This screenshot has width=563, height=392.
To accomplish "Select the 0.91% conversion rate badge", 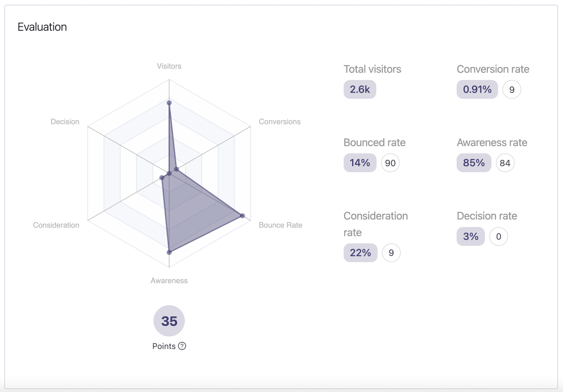I will pyautogui.click(x=477, y=89).
